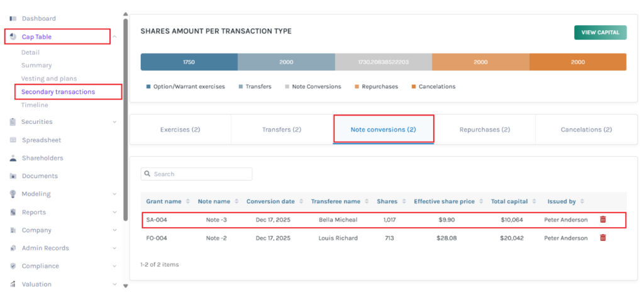Click the Note Conversions gray bar segment
Image resolution: width=644 pixels, height=295 pixels.
point(383,62)
